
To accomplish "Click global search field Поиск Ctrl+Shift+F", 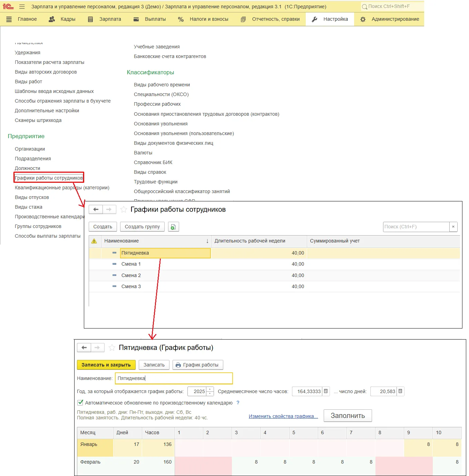I will tap(392, 7).
